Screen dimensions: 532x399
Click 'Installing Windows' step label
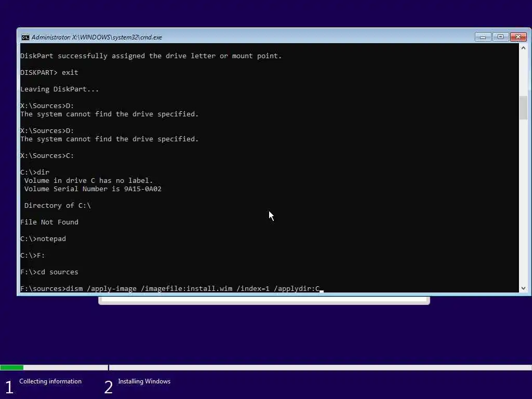(144, 381)
